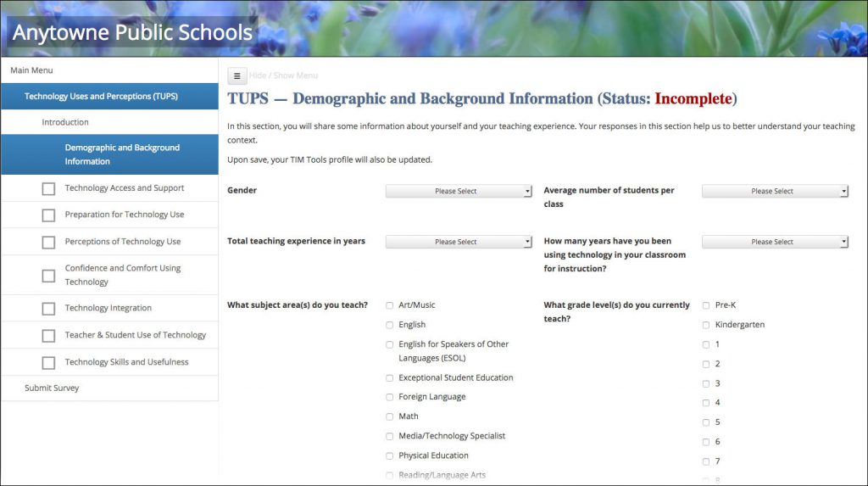Click the status box beside Perceptions of Technology Use
The image size is (868, 486).
point(48,243)
